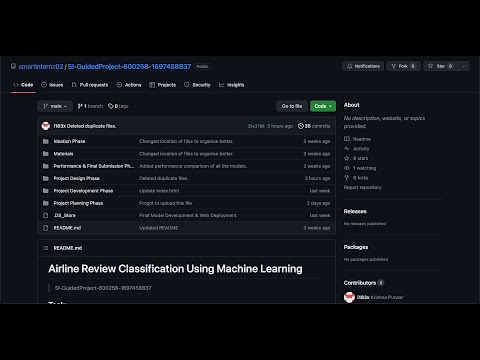Click the committer avatar next to Deleted duplicate files
The height and width of the screenshot is (360, 480).
point(46,126)
